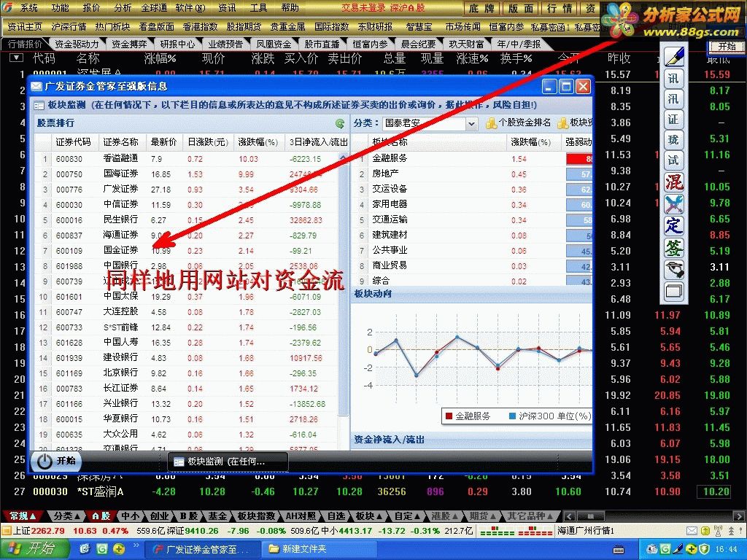Image resolution: width=747 pixels, height=560 pixels.
Task: Click the 行情 button in top bar
Action: (559, 8)
